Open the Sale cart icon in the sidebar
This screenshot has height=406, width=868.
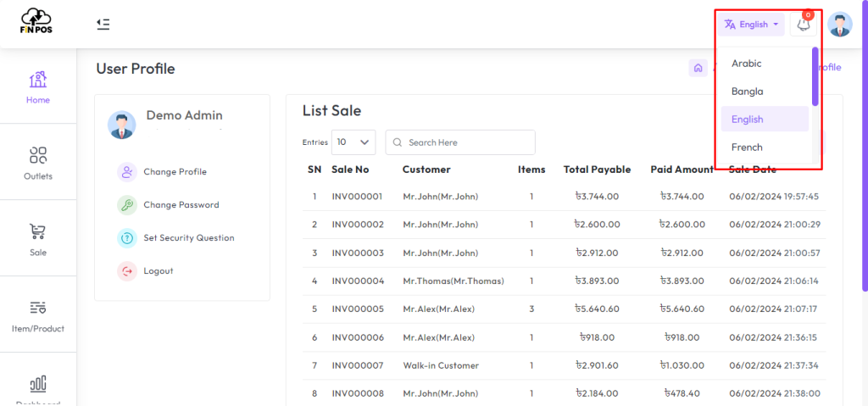pos(37,239)
